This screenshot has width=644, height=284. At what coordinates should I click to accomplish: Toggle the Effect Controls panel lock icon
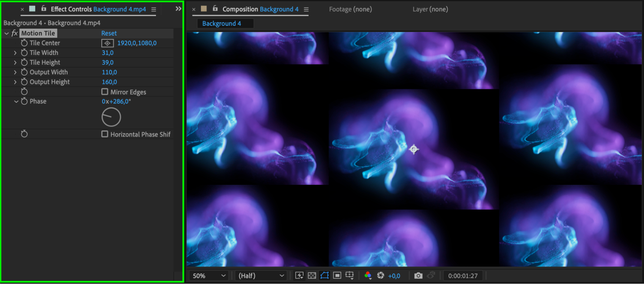click(44, 9)
